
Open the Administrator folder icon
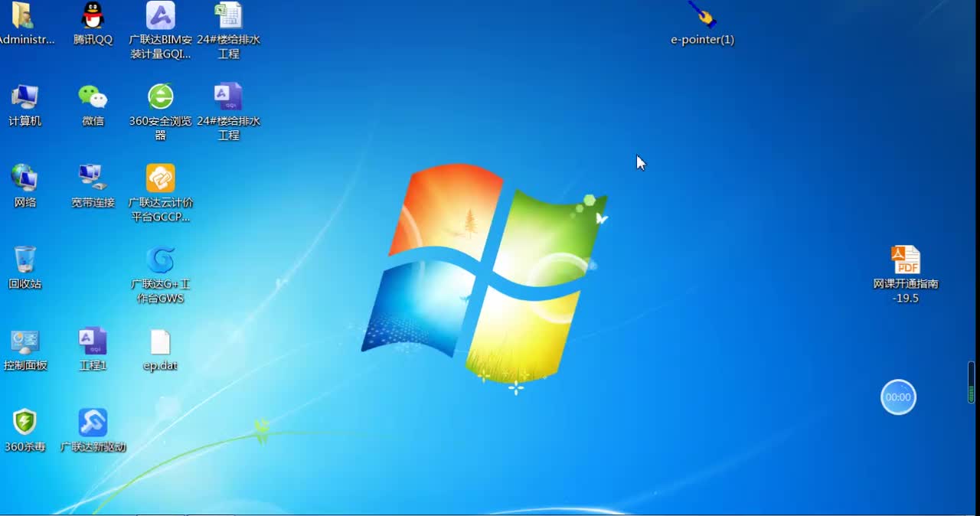[x=23, y=15]
